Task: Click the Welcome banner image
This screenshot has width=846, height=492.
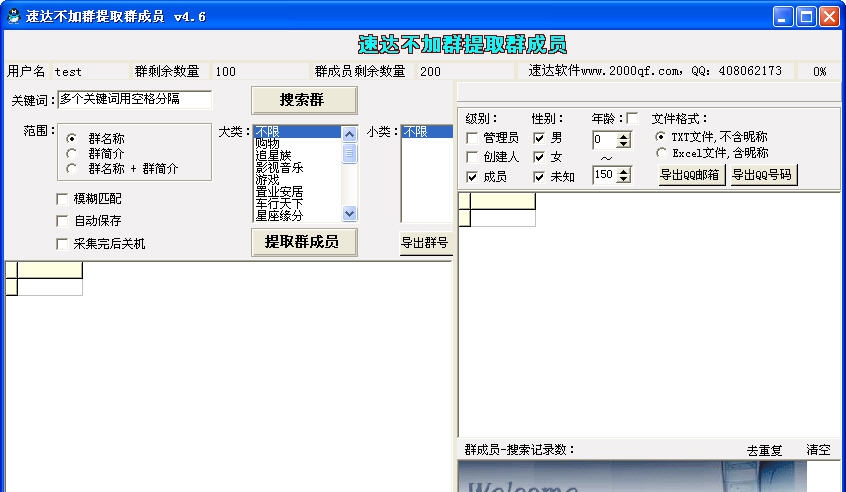Action: [632, 476]
